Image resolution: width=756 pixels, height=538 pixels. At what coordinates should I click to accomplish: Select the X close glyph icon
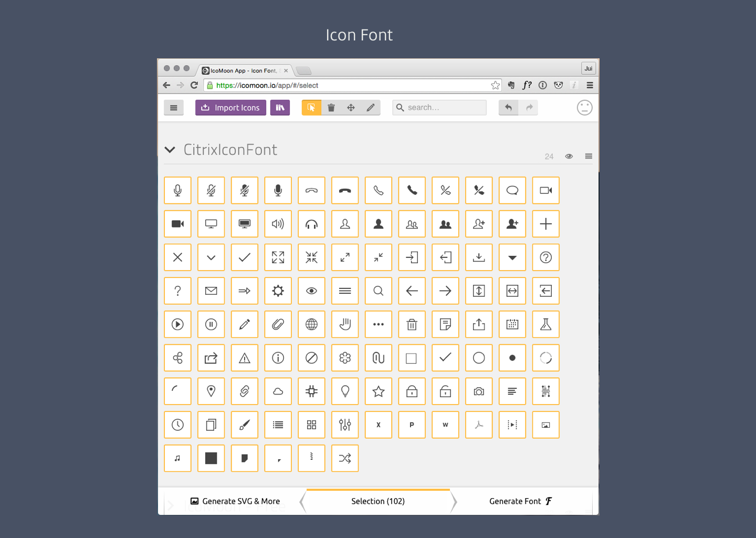177,257
